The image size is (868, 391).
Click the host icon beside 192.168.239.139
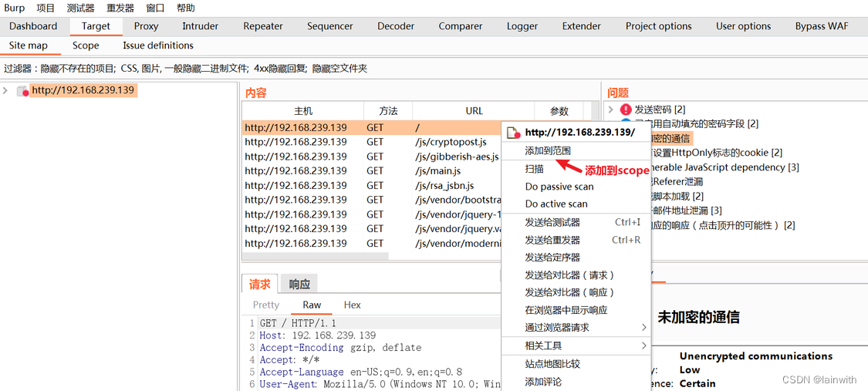[22, 91]
